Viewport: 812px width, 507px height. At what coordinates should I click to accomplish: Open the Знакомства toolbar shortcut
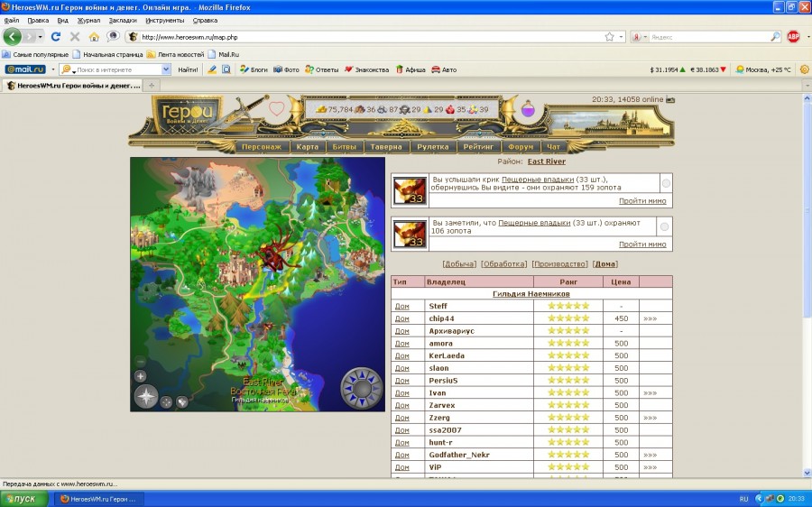[x=366, y=69]
